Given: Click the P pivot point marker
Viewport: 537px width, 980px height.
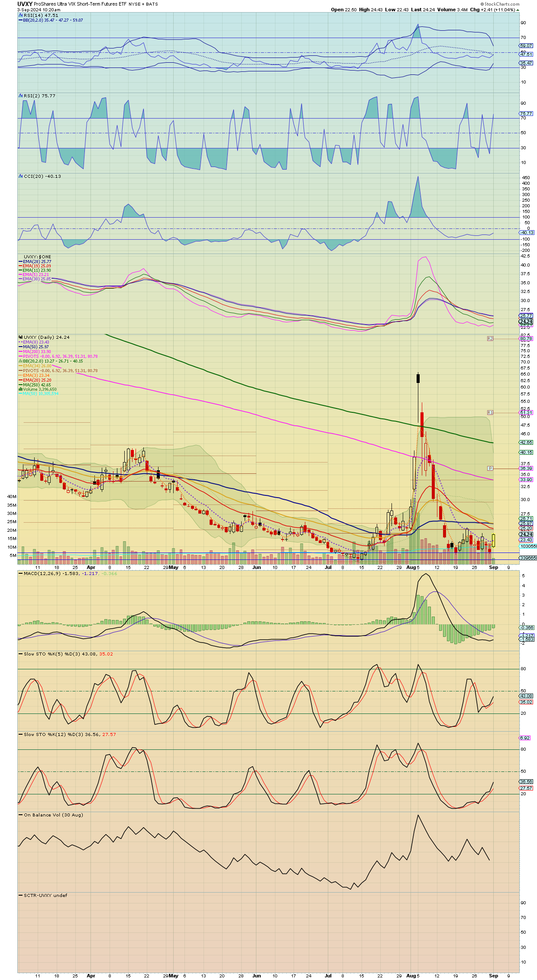Looking at the screenshot, I should (x=490, y=468).
